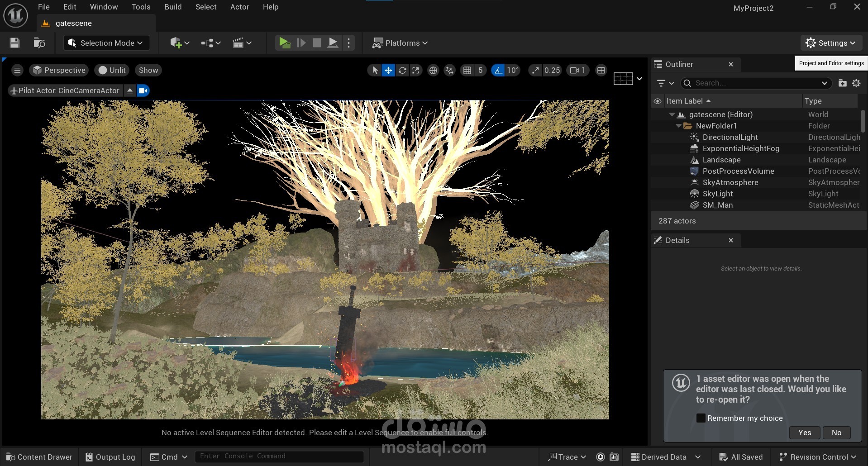Check the Remember my choice box
The width and height of the screenshot is (868, 466).
click(x=701, y=418)
